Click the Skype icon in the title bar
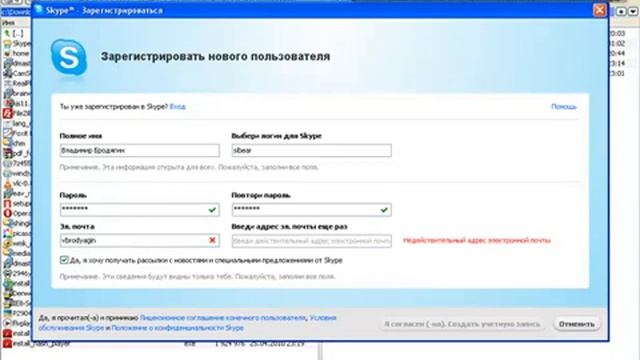Screen dimensions: 640x360 click(x=39, y=10)
